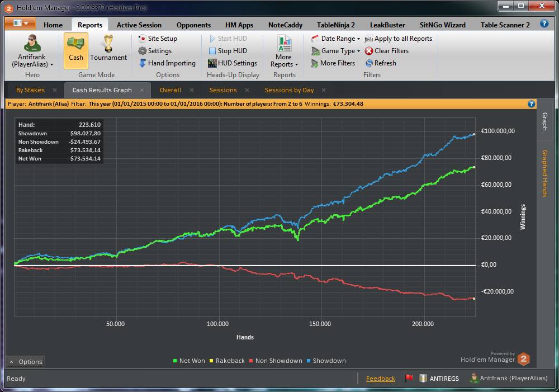The height and width of the screenshot is (392, 559).
Task: Open the Sessions by Day report tab
Action: 289,90
